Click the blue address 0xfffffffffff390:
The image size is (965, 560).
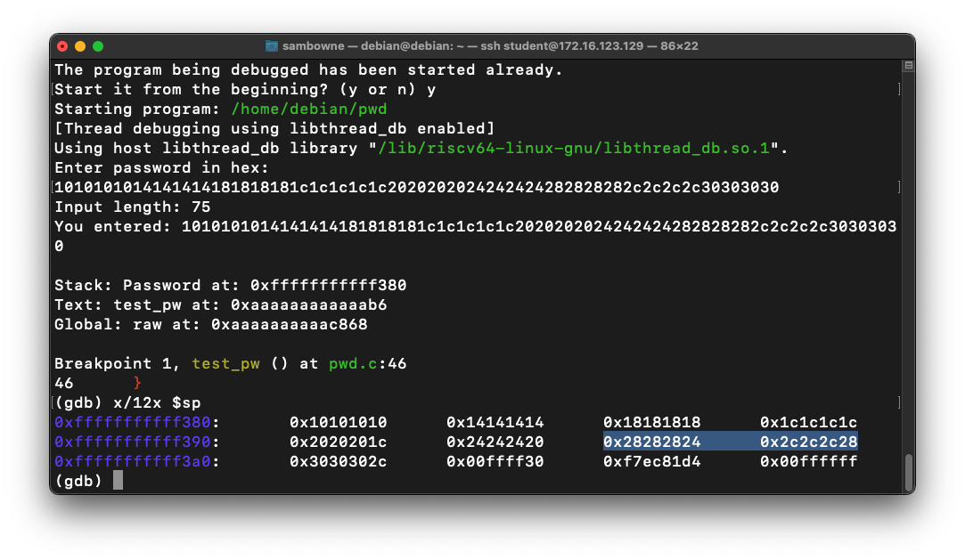pos(137,442)
